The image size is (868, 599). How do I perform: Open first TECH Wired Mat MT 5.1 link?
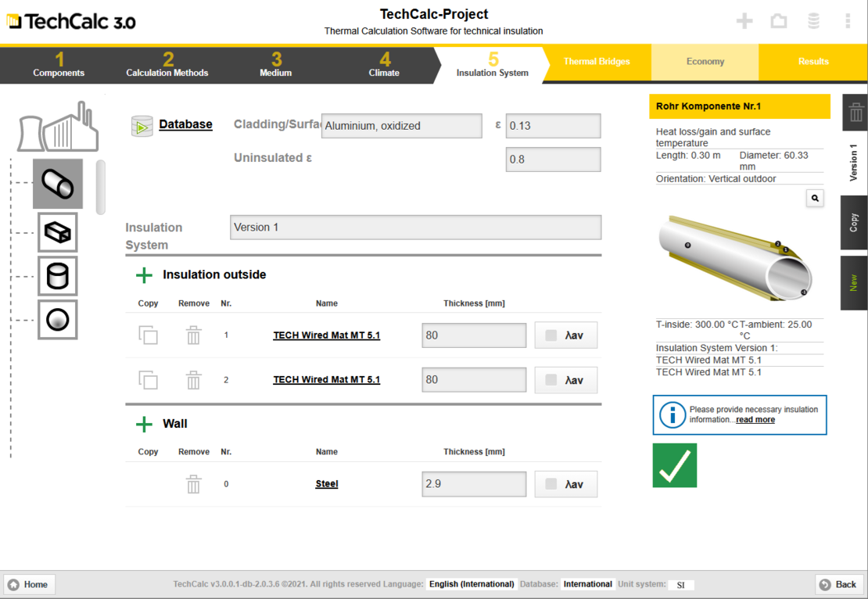click(x=327, y=335)
